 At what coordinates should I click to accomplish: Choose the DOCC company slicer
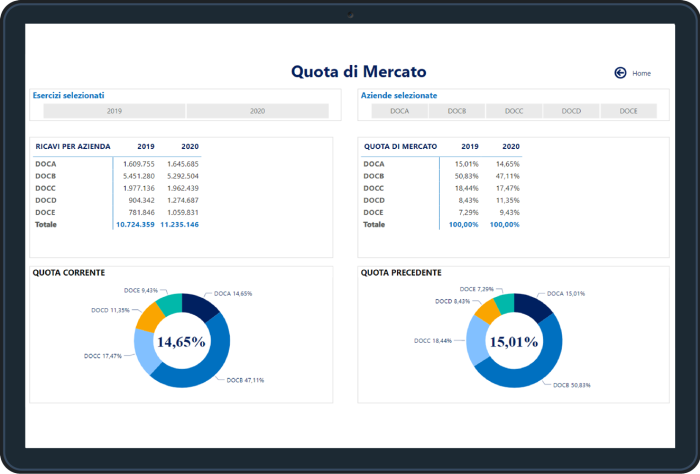pyautogui.click(x=514, y=111)
